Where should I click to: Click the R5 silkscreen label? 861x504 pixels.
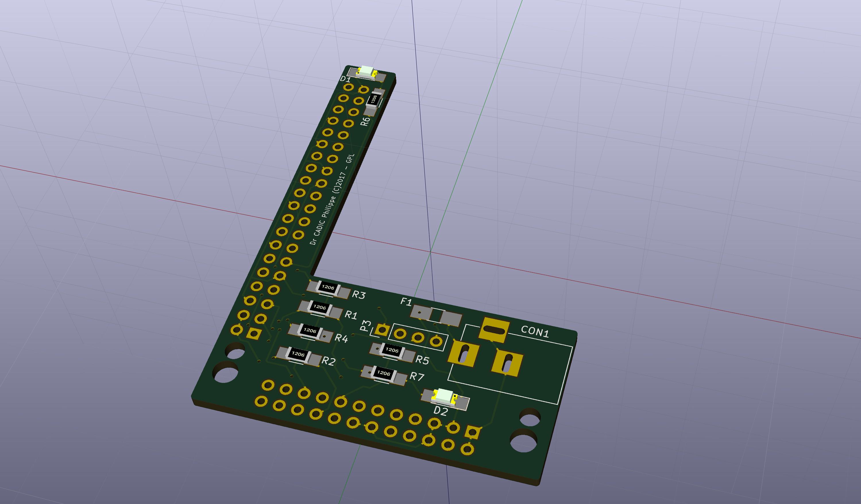422,360
